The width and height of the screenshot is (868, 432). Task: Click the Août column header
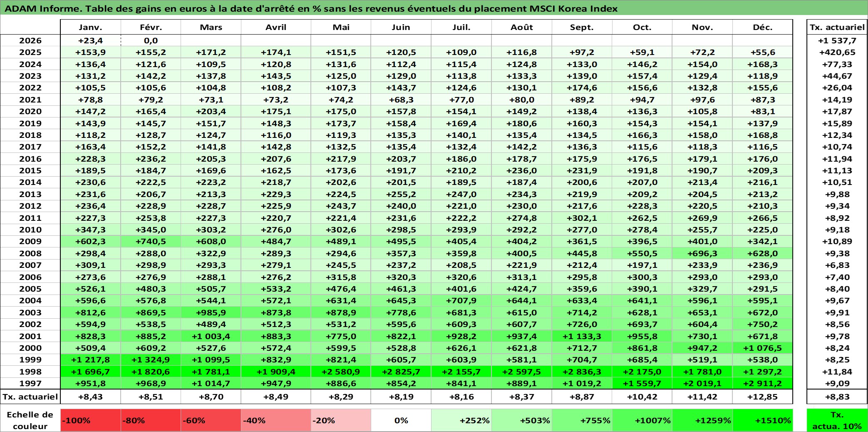[522, 27]
